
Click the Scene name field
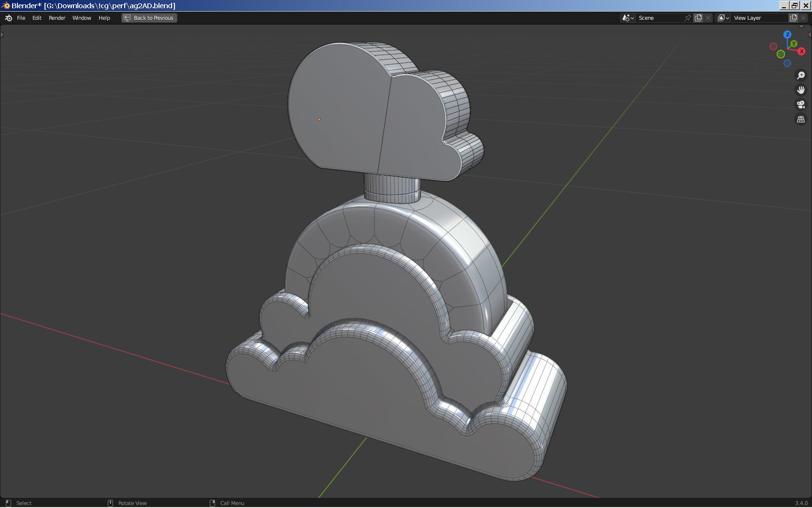660,18
